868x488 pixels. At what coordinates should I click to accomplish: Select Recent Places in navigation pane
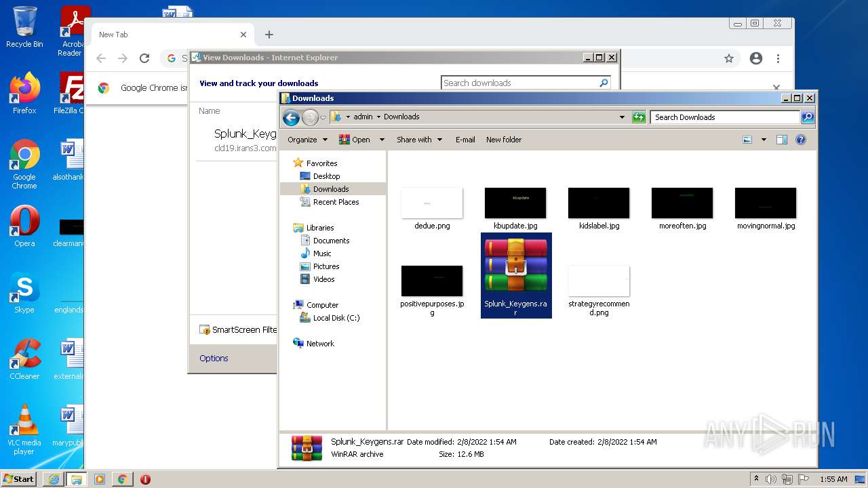click(330, 202)
